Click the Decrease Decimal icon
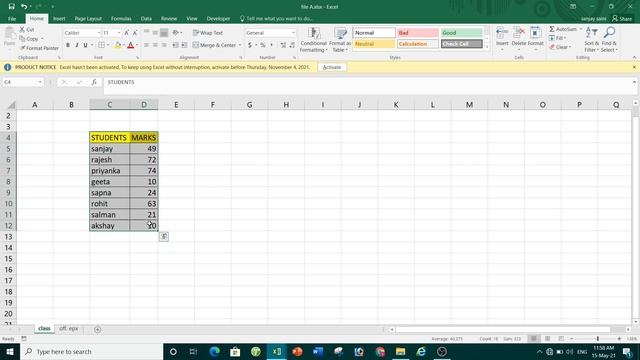The width and height of the screenshot is (640, 360). [292, 45]
